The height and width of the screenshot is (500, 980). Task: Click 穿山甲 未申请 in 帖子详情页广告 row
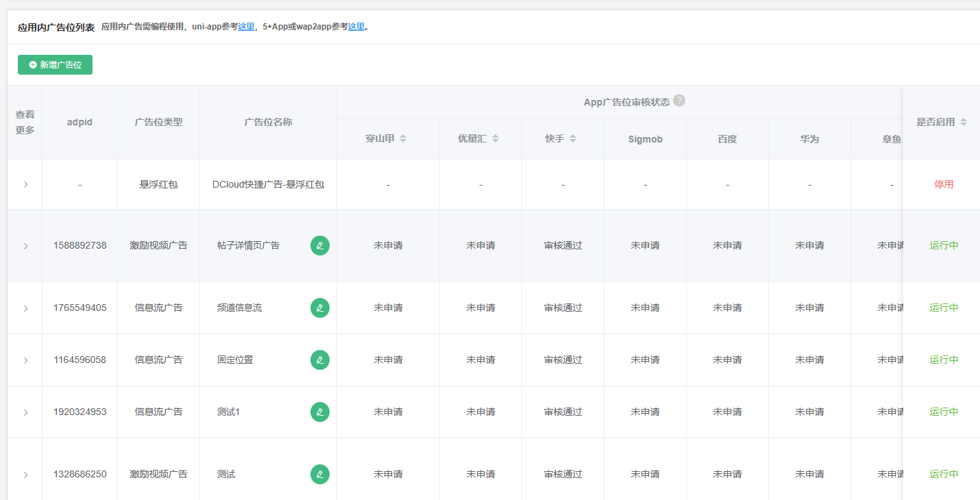pyautogui.click(x=388, y=245)
